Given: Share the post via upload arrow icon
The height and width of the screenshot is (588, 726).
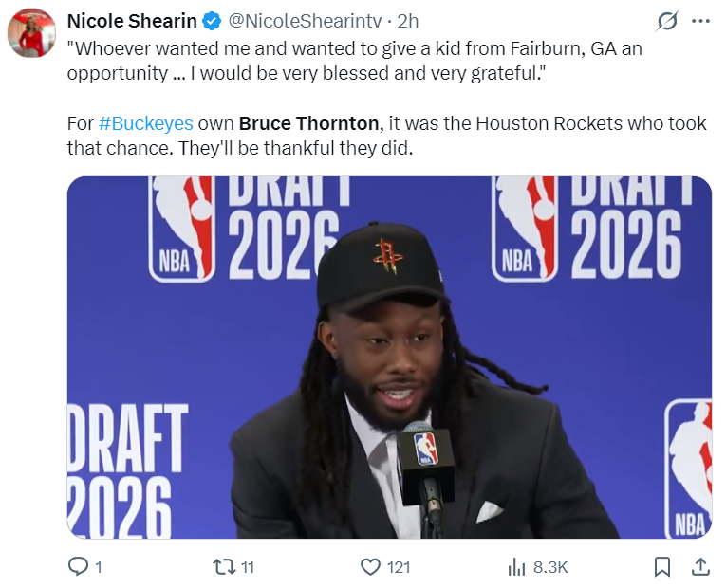Looking at the screenshot, I should pyautogui.click(x=700, y=567).
